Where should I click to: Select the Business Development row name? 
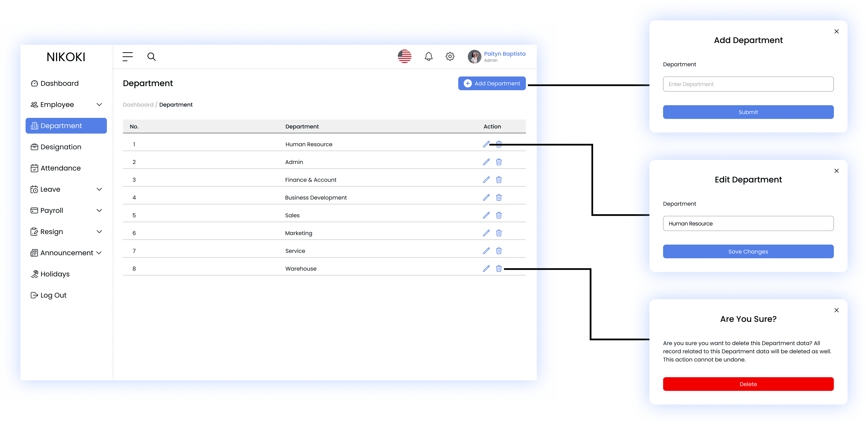(316, 198)
